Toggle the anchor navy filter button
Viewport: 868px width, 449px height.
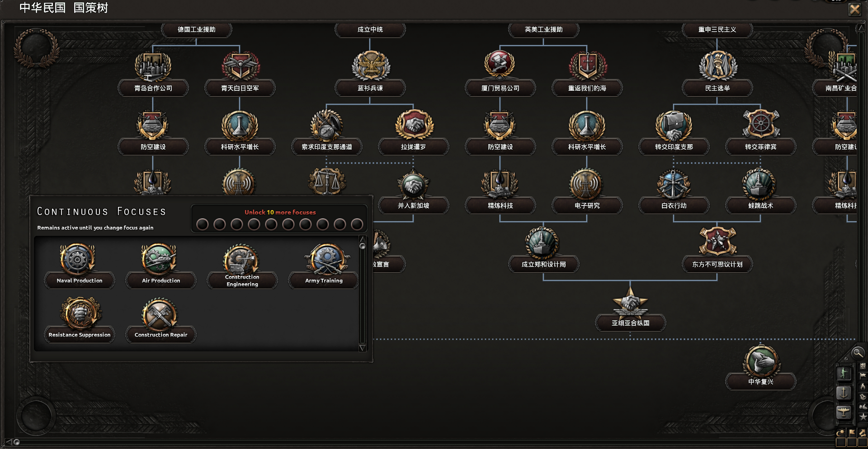click(x=844, y=393)
